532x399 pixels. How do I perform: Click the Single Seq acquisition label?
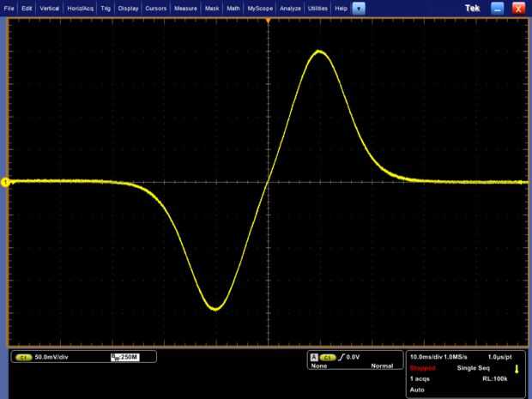point(474,368)
